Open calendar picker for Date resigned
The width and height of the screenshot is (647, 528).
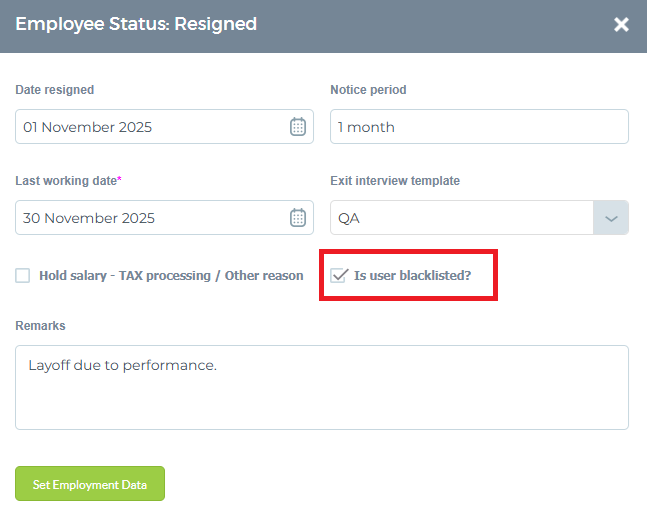point(298,127)
